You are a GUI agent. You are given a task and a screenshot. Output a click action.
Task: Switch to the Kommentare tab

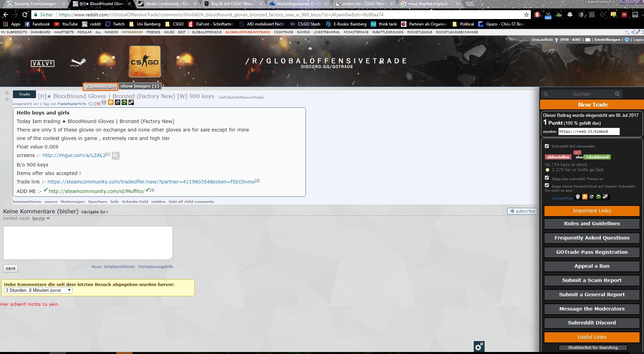(x=101, y=87)
